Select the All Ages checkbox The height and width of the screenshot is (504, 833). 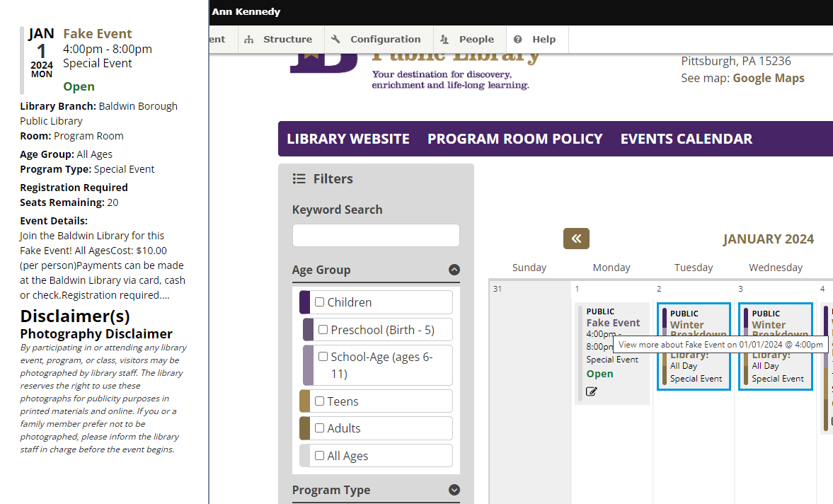(x=318, y=455)
